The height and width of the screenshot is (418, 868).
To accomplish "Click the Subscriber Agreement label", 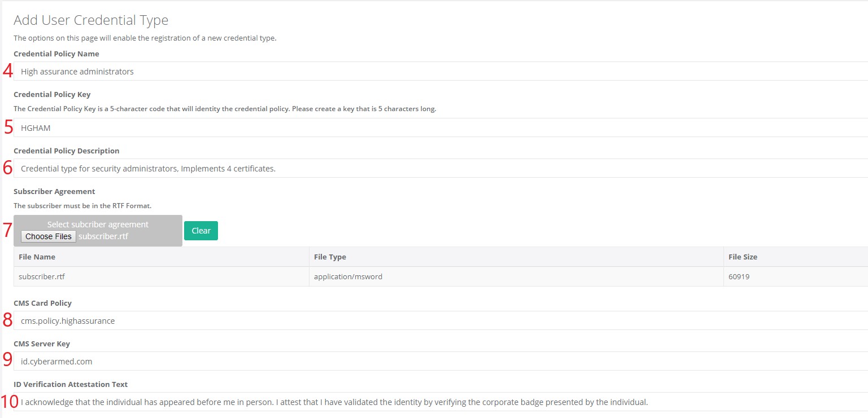I will [54, 192].
